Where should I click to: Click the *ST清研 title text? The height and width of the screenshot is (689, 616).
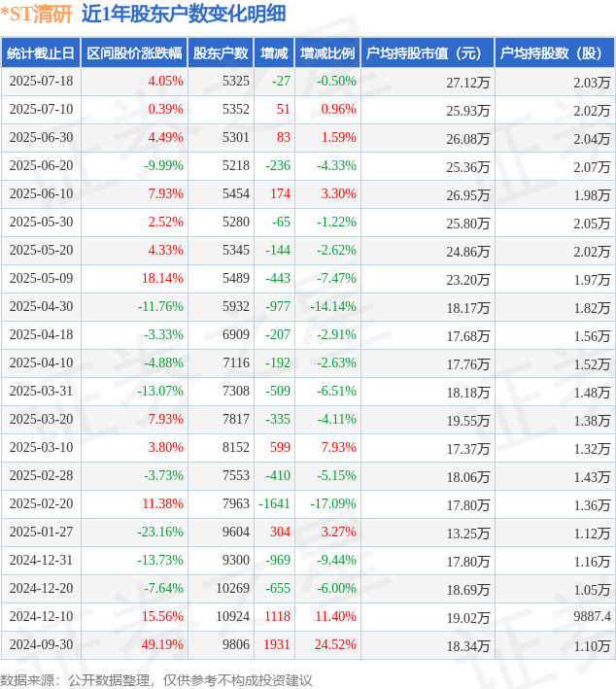tap(37, 14)
